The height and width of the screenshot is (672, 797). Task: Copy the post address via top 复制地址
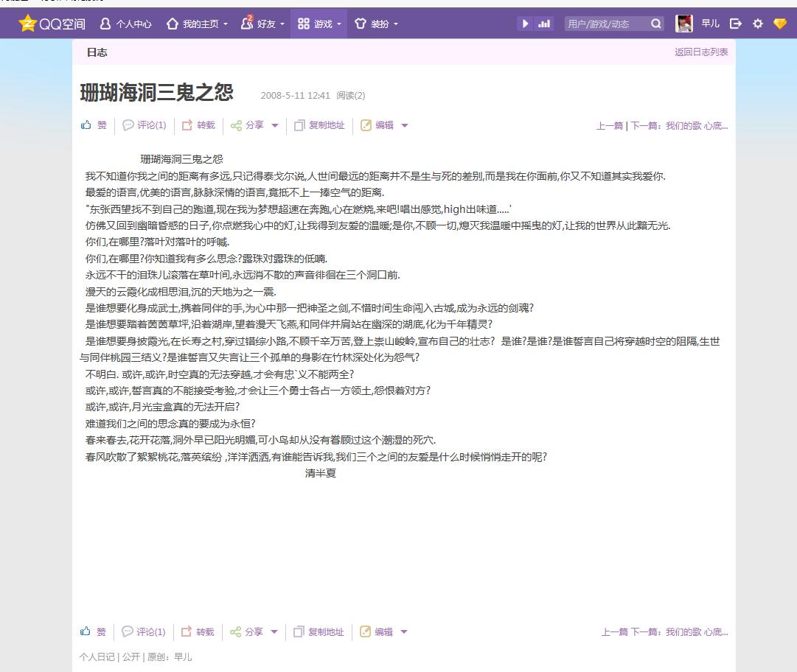[320, 125]
